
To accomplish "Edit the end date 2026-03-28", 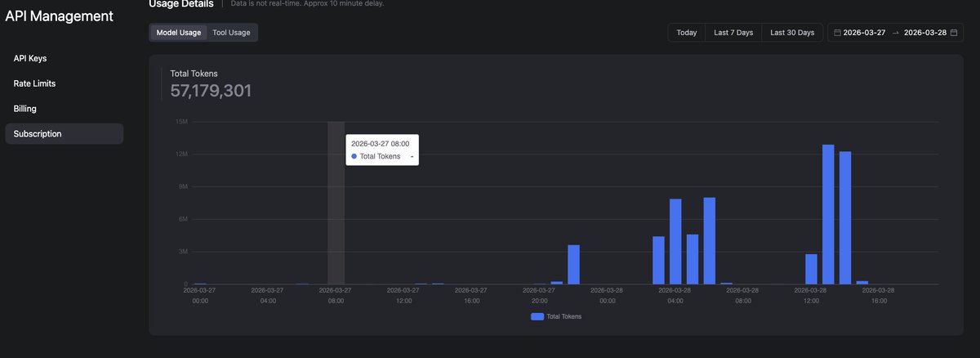I will (x=924, y=33).
